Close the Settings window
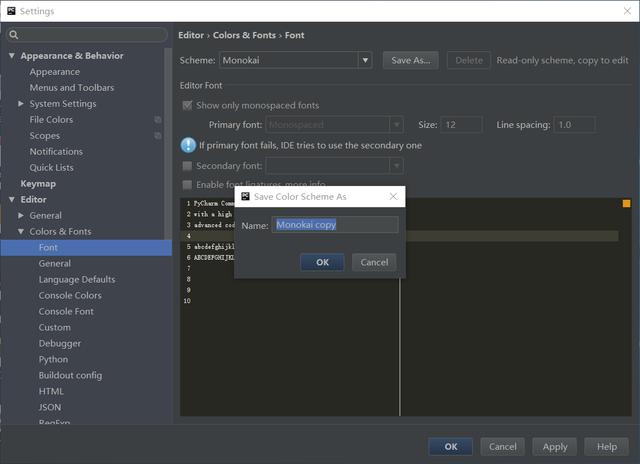 tap(627, 11)
